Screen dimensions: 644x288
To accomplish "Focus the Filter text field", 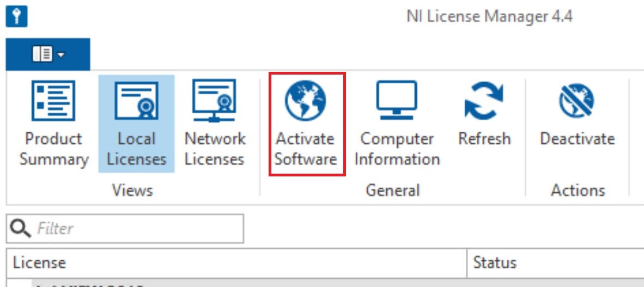I will coord(125,229).
